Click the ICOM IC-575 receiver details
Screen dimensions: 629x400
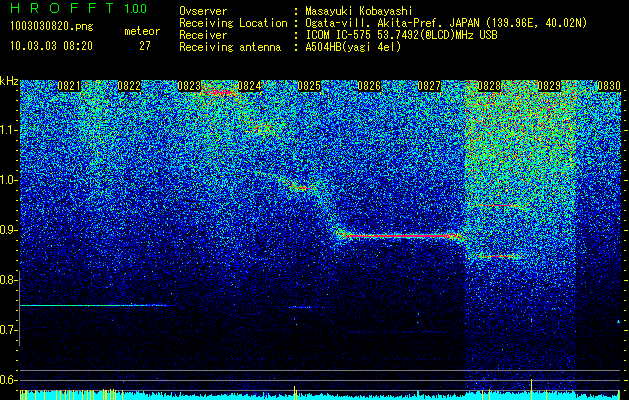tap(401, 35)
